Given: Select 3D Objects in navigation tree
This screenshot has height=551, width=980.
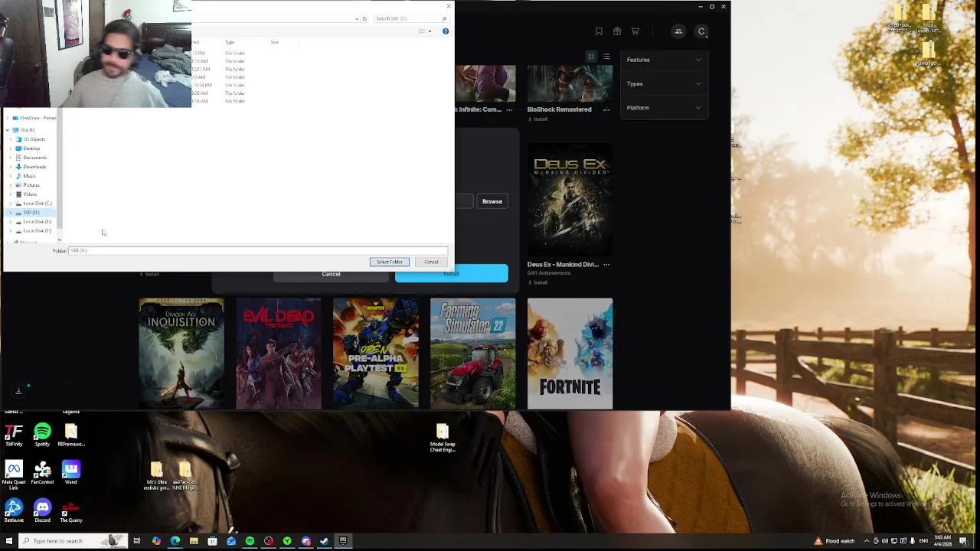Looking at the screenshot, I should click(31, 139).
